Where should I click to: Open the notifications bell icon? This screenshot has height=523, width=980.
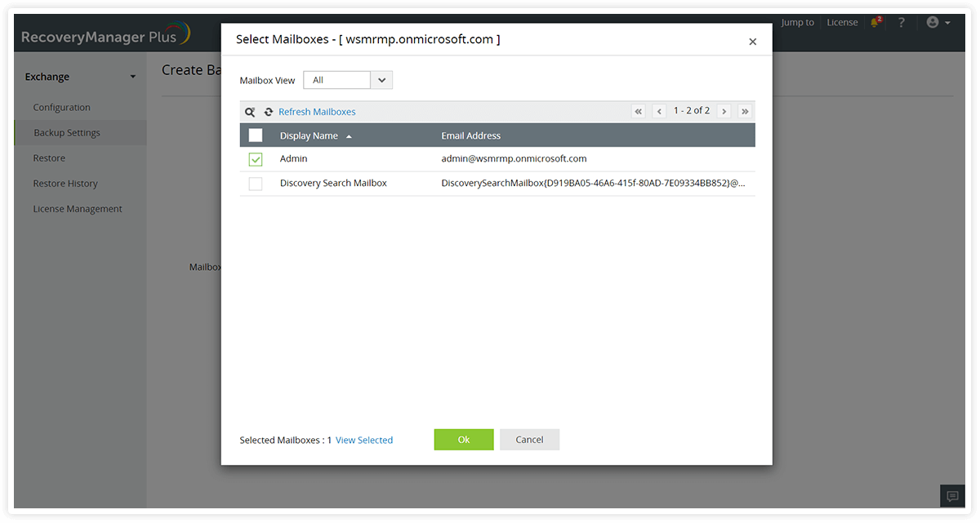click(x=875, y=22)
